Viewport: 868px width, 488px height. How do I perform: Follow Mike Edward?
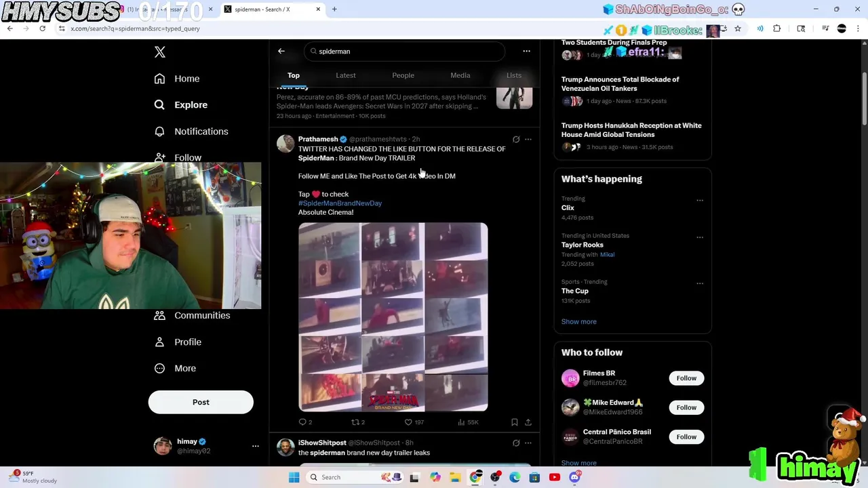tap(686, 407)
